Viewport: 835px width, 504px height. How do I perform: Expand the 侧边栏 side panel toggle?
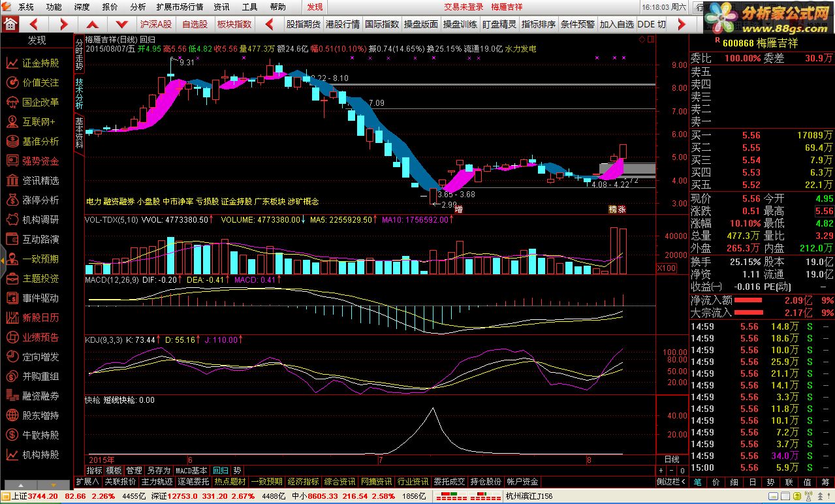coord(672,482)
